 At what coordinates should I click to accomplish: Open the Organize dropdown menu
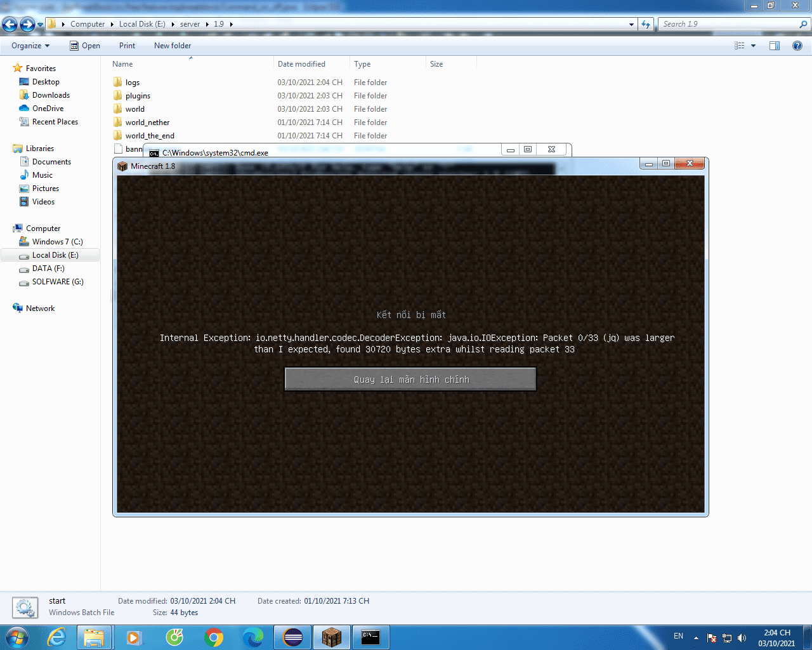click(30, 46)
